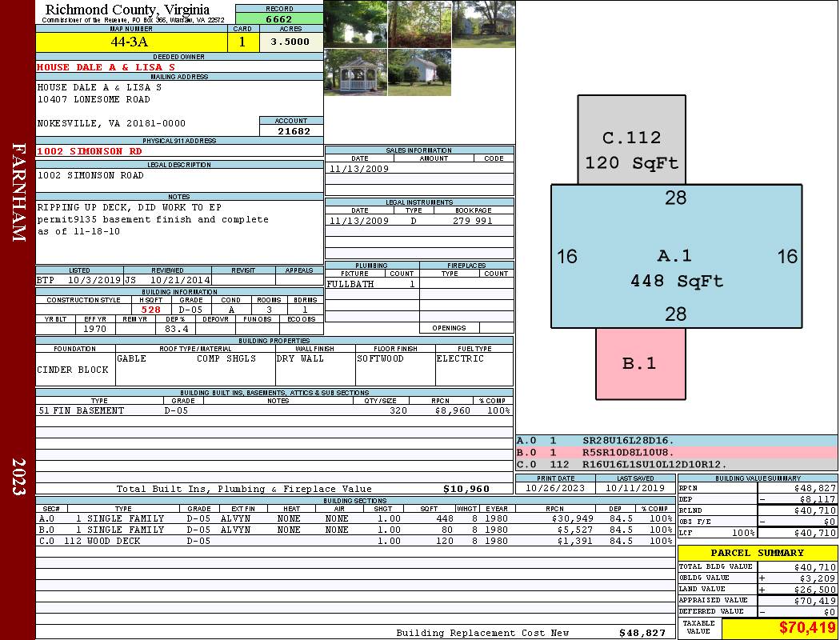Select the blue A.1 448 SqFt sketch block
Image resolution: width=840 pixels, height=640 pixels.
(677, 256)
